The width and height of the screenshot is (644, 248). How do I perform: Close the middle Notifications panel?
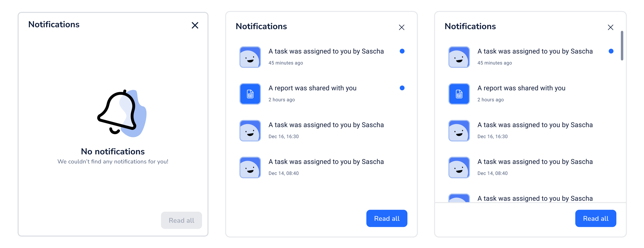pos(402,27)
